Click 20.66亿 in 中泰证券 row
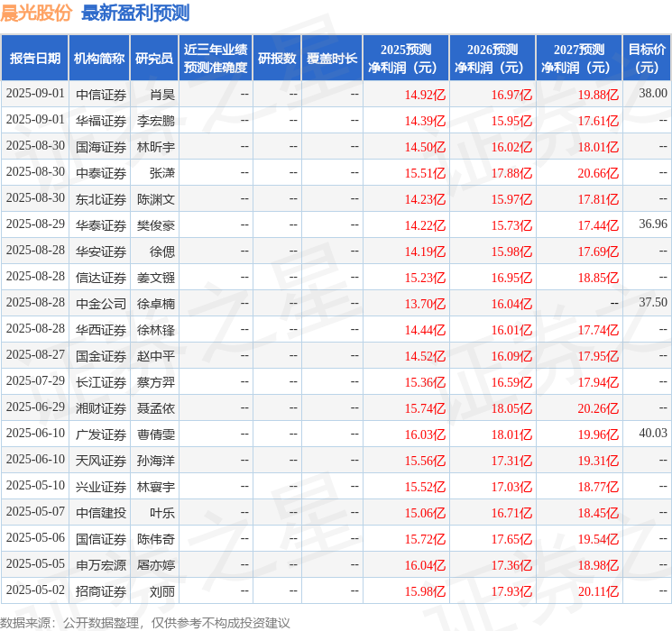 (598, 173)
